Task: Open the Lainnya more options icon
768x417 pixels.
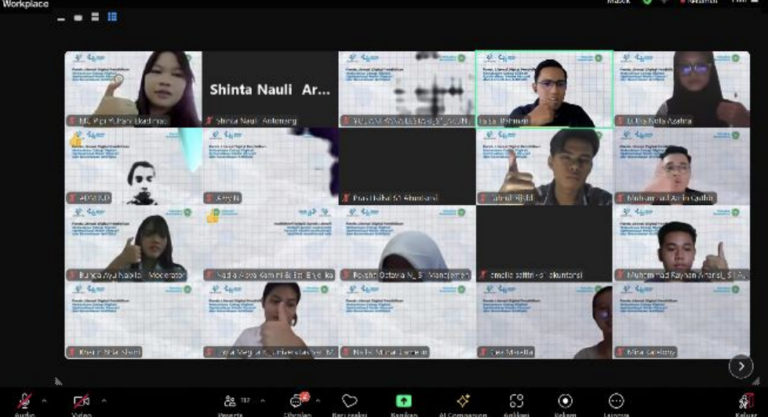Action: tap(616, 401)
